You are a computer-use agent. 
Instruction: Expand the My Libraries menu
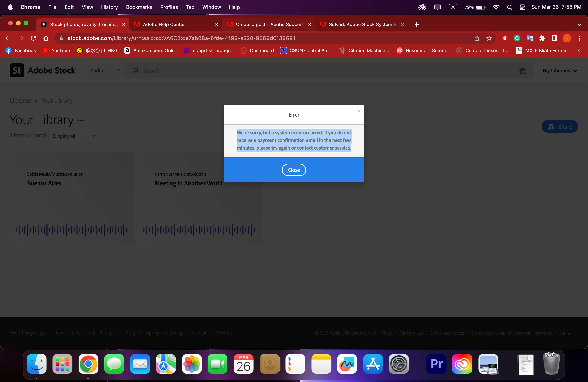559,71
